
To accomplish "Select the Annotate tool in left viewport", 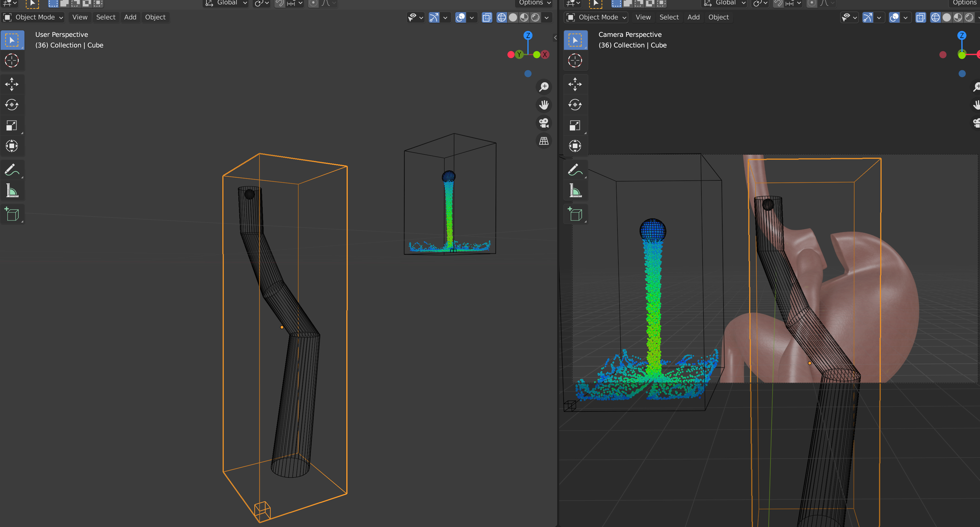I will point(12,170).
